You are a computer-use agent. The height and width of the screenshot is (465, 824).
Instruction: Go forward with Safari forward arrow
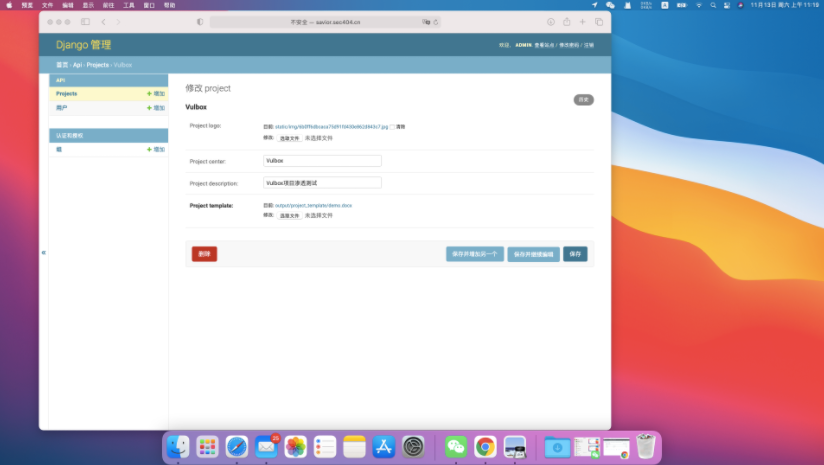coord(118,22)
